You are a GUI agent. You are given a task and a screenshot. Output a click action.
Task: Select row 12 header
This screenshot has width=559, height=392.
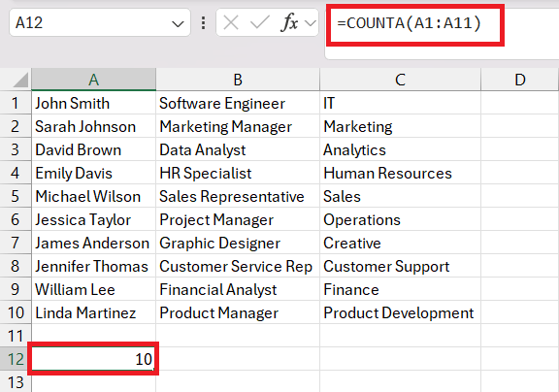16,359
